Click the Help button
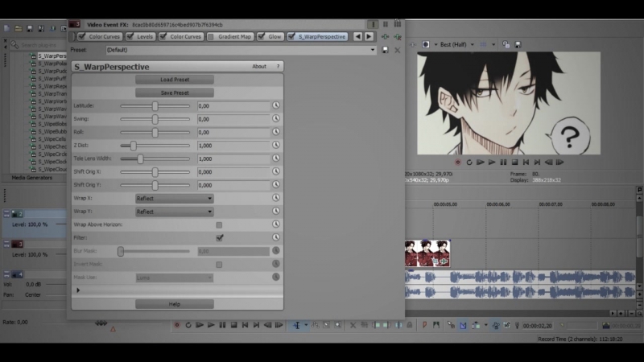Viewport: 644px width, 362px height. tap(175, 304)
